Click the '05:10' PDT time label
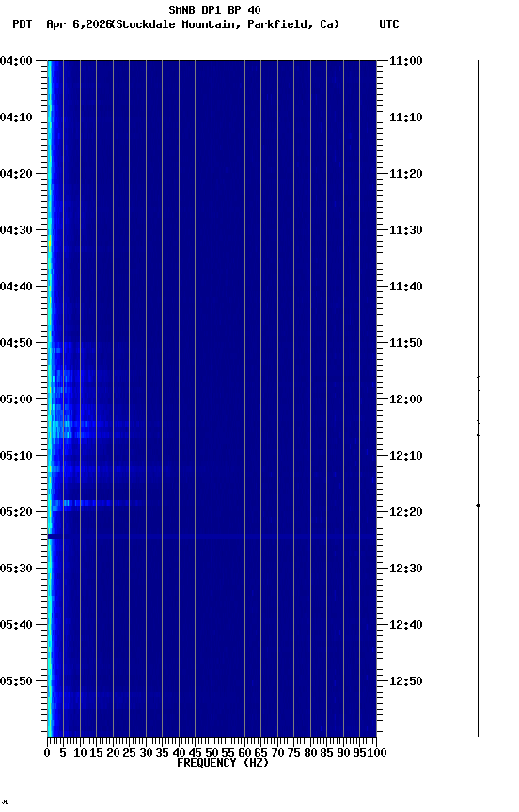519x812 pixels. point(16,456)
